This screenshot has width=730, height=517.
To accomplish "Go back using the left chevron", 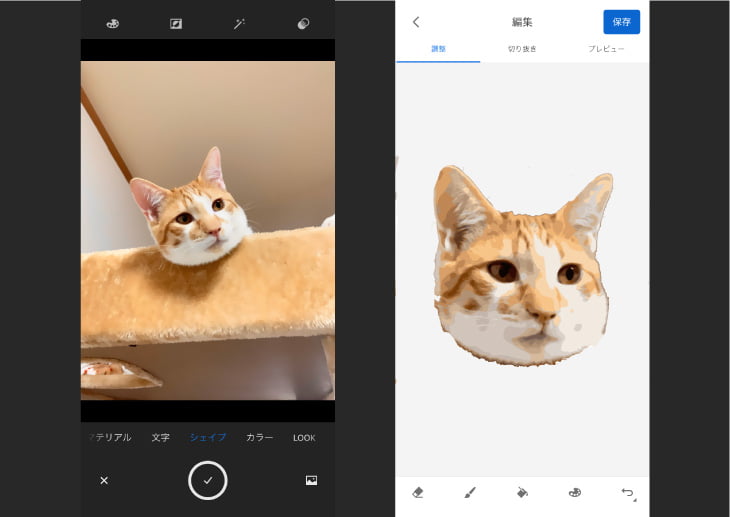I will point(416,22).
